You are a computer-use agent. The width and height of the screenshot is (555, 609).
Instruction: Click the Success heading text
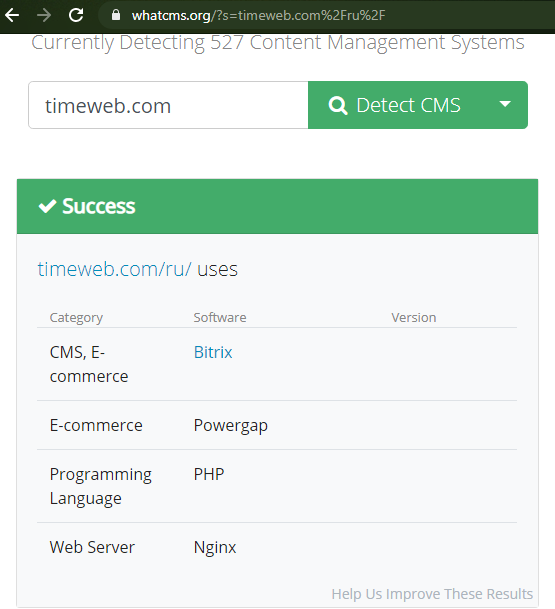(99, 206)
